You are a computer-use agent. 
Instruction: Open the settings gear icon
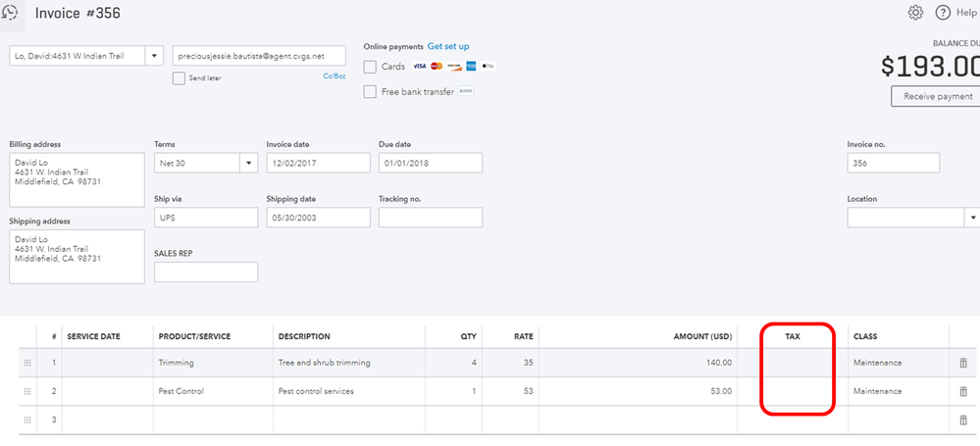point(916,13)
